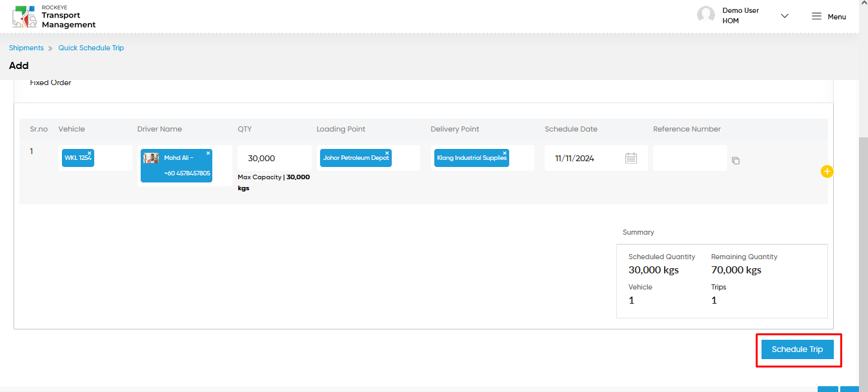The image size is (868, 392).
Task: Open the Schedule Date calendar picker
Action: [x=631, y=158]
